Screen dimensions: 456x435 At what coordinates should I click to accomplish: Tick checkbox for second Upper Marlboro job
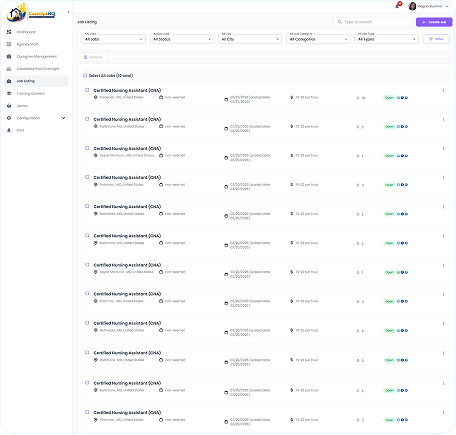[87, 264]
